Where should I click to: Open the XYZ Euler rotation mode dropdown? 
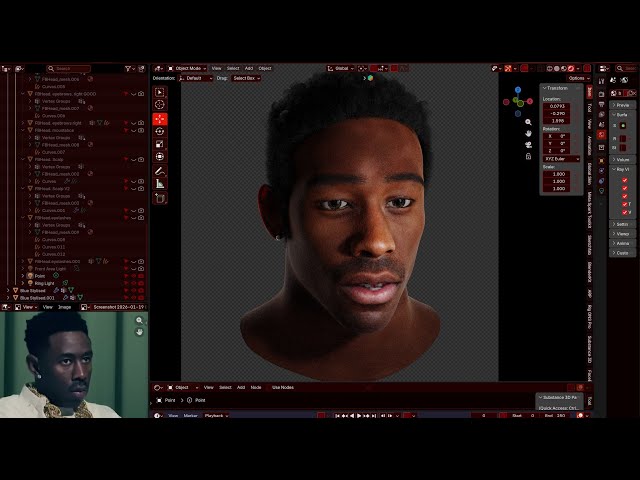(x=561, y=159)
